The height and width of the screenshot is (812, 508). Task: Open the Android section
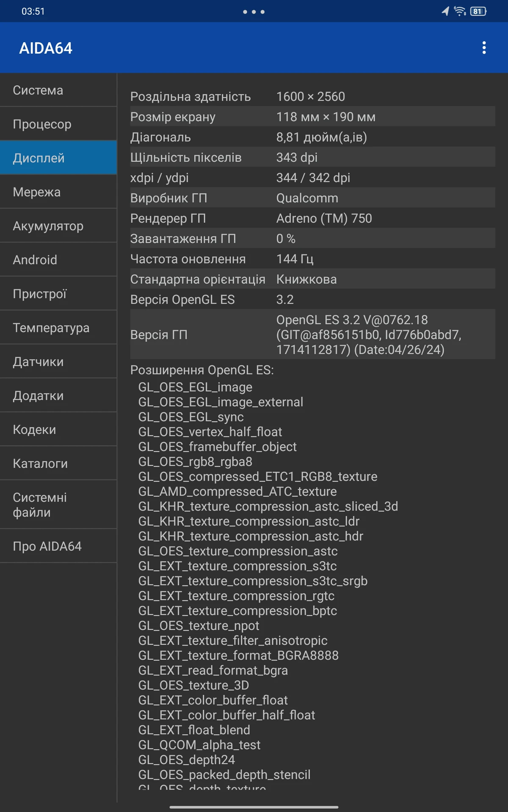coord(58,260)
